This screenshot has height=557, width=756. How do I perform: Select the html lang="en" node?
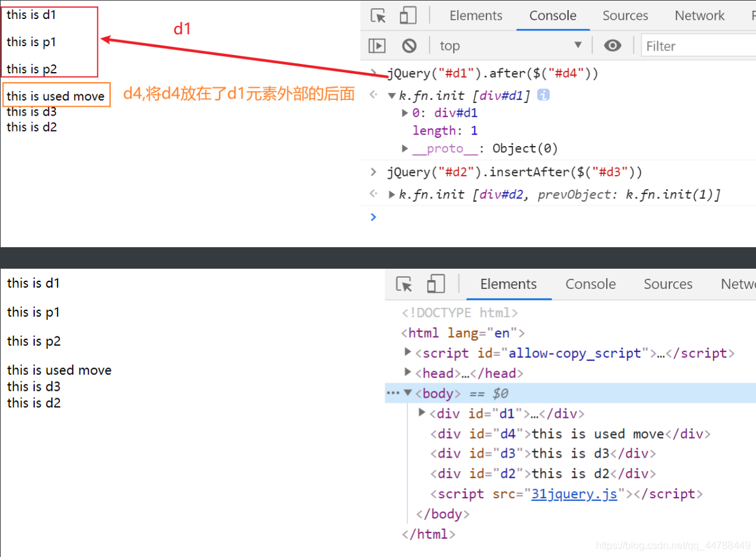click(463, 333)
